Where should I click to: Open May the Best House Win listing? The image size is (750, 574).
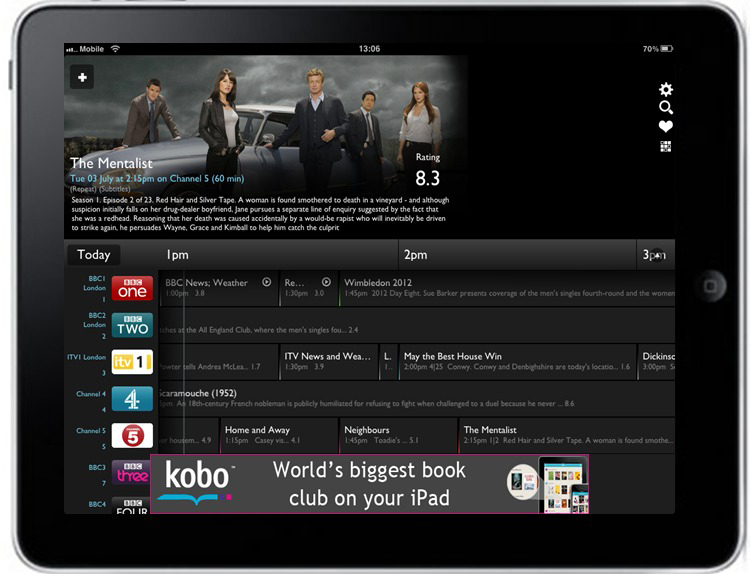518,362
